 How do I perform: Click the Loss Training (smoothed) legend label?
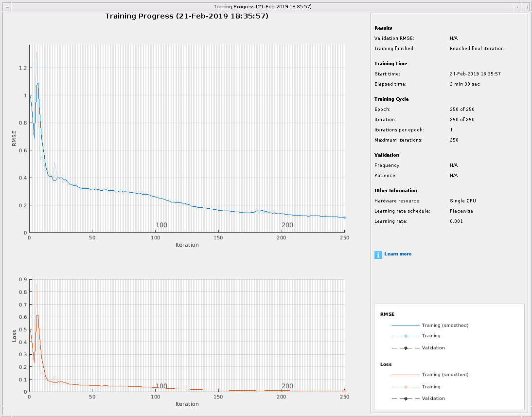pos(445,375)
